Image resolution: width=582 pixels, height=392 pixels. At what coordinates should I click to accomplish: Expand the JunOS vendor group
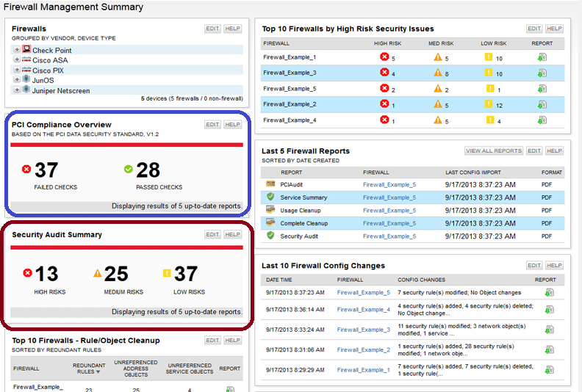17,79
